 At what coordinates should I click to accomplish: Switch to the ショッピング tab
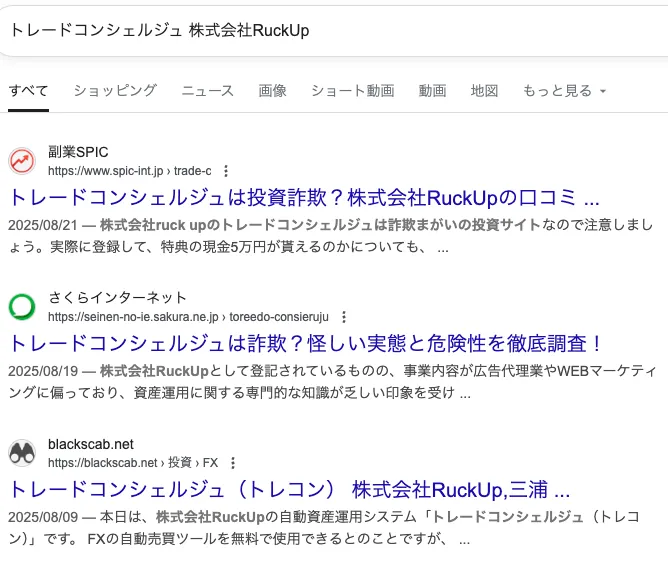115,91
